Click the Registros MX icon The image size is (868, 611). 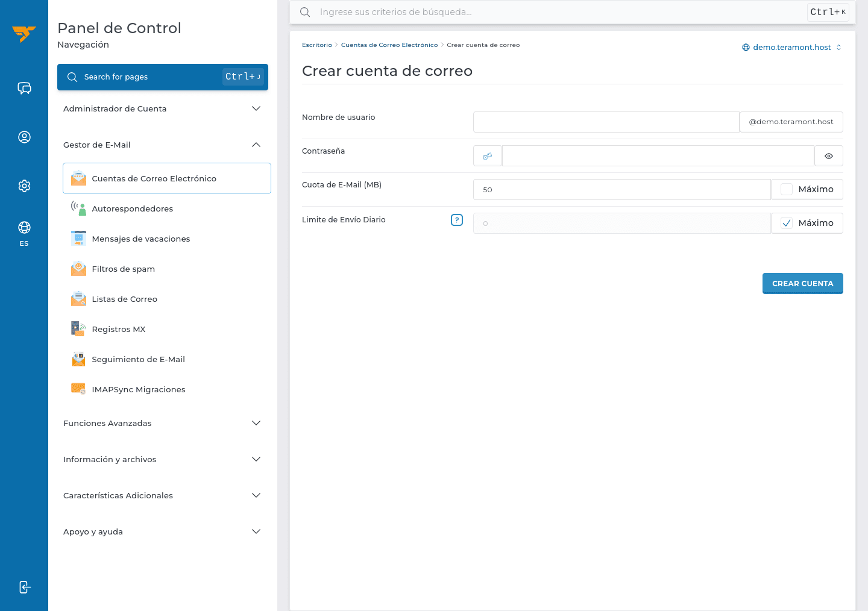(x=78, y=329)
